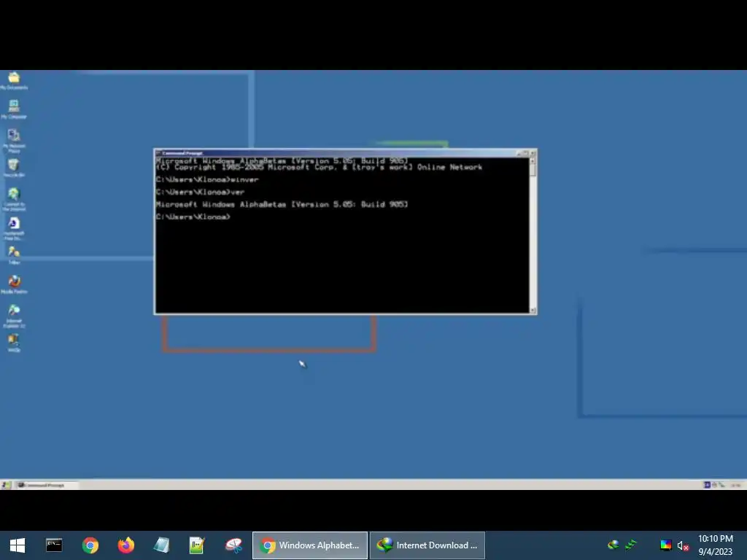747x560 pixels.
Task: Click the colorful display tray icon
Action: point(665,545)
